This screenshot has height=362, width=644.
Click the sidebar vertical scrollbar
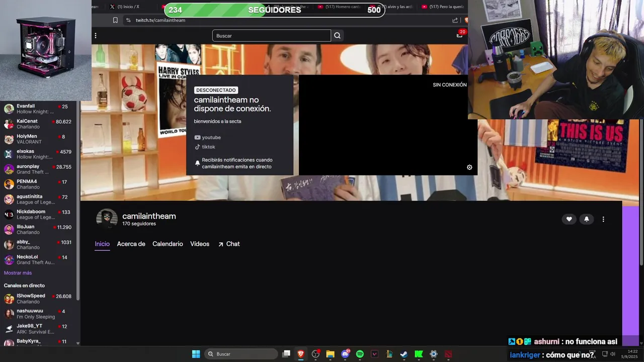pos(77,201)
